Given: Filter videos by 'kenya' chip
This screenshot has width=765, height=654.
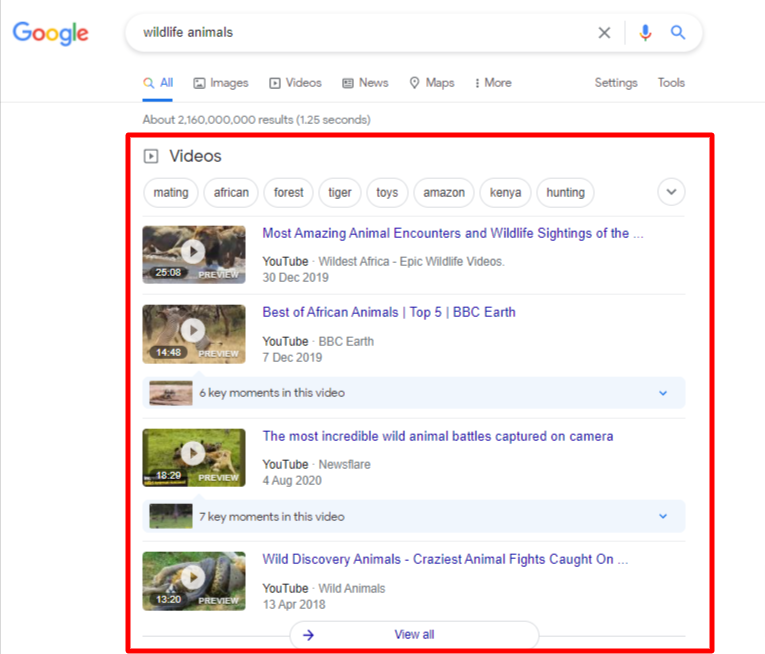Looking at the screenshot, I should coord(505,193).
